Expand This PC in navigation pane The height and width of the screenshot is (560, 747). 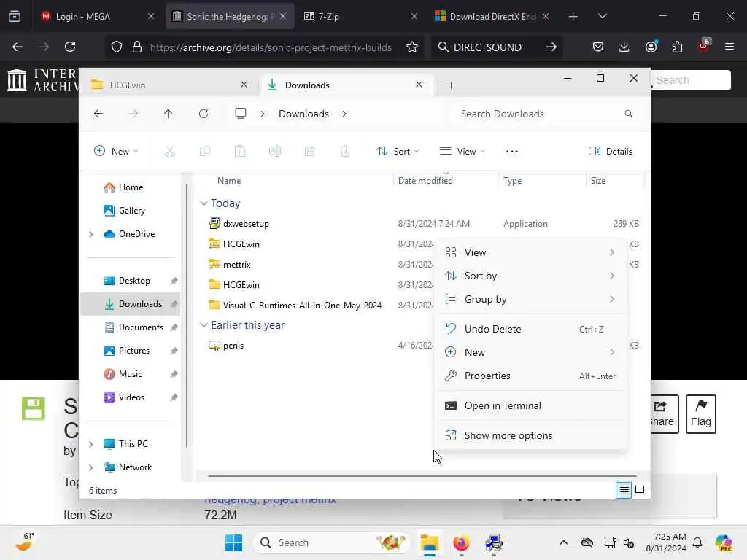(x=91, y=444)
